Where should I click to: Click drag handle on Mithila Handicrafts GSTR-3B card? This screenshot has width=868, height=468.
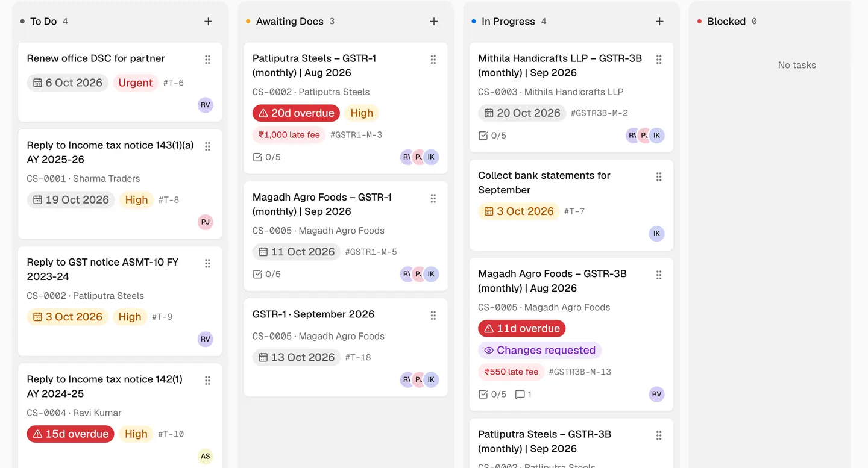[659, 60]
